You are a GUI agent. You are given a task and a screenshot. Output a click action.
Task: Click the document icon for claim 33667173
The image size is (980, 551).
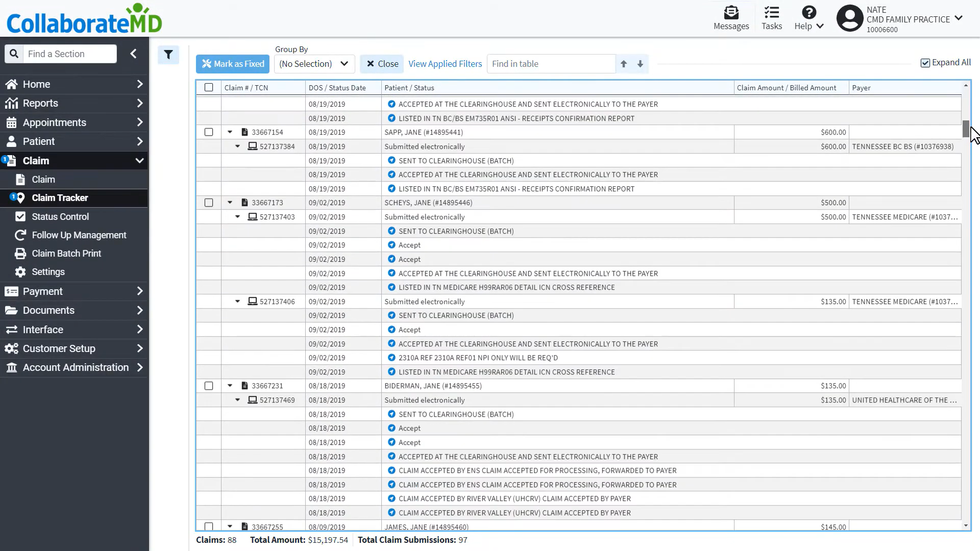tap(244, 203)
